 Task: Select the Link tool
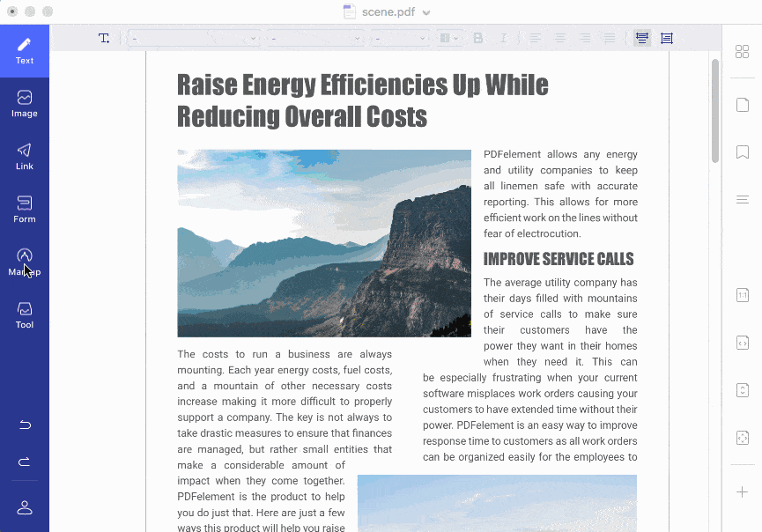point(25,156)
